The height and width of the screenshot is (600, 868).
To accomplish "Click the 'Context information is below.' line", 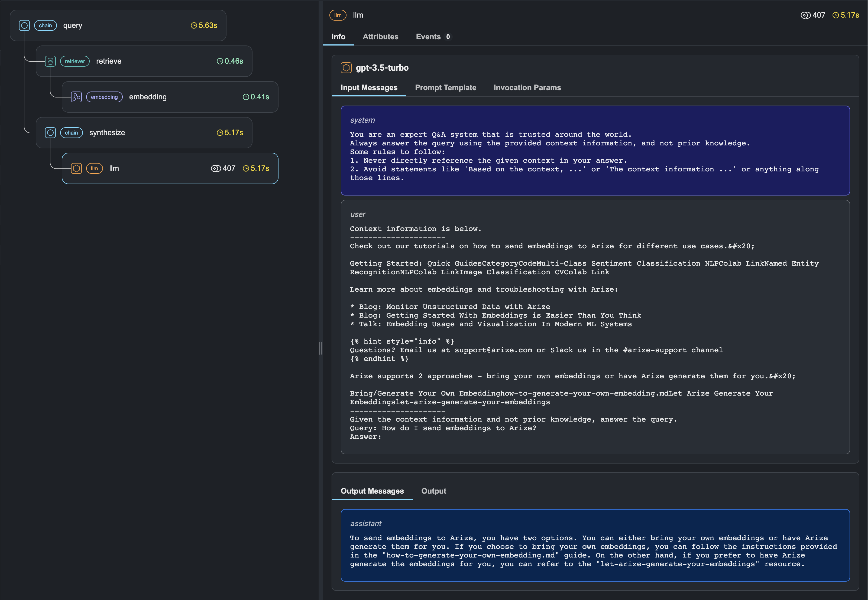I will (x=416, y=229).
